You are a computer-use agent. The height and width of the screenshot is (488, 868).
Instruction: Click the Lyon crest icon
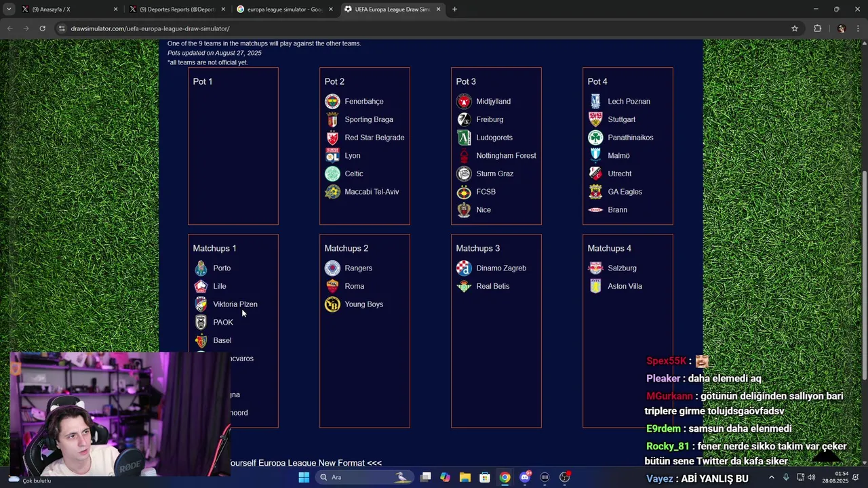click(332, 156)
